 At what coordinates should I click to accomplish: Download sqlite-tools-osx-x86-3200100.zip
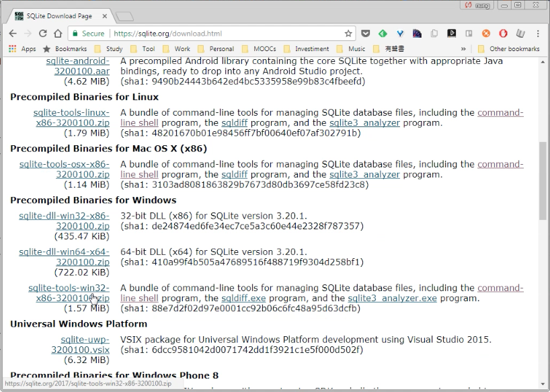(x=64, y=169)
